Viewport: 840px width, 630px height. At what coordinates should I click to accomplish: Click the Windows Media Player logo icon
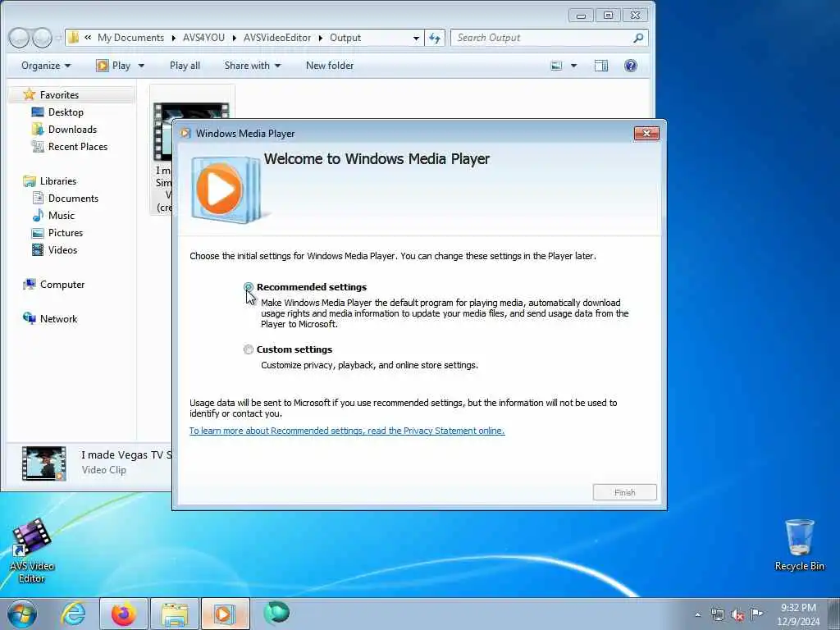(x=226, y=189)
